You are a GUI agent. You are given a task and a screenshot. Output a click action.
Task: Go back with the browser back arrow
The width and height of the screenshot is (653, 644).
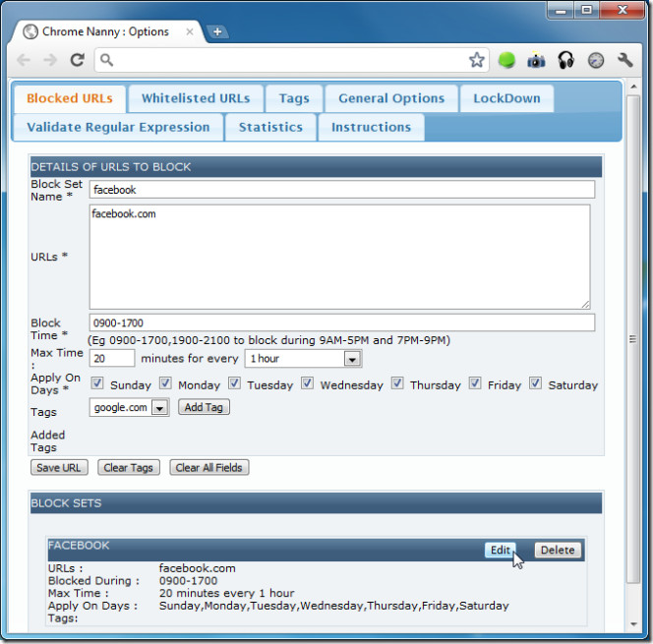(24, 60)
